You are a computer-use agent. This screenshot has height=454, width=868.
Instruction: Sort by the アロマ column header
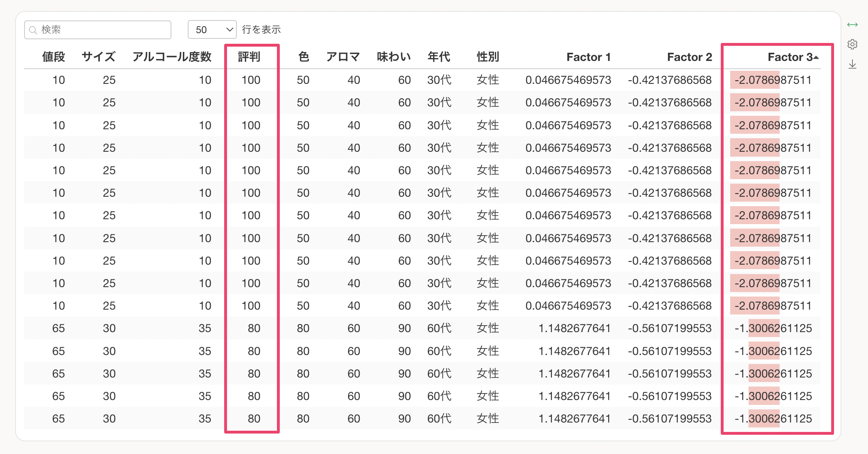coord(343,57)
